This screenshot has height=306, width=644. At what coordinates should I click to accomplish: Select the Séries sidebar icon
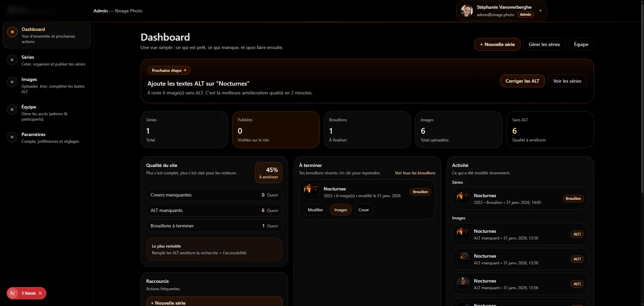pos(12,60)
